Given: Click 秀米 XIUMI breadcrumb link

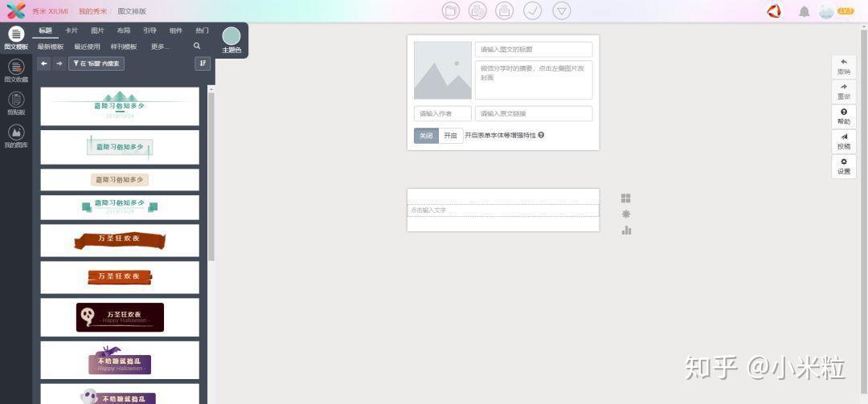Looking at the screenshot, I should [x=50, y=11].
